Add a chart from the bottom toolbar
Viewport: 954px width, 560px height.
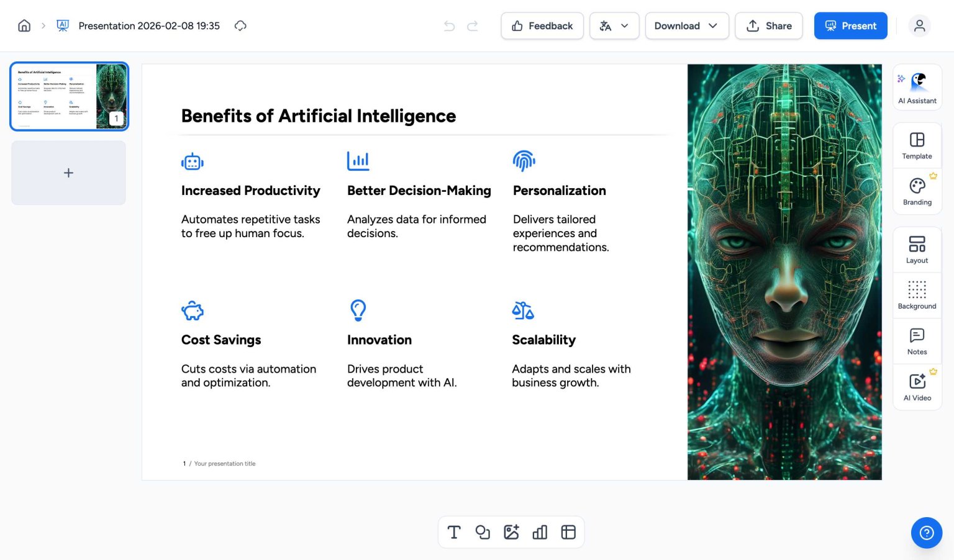click(x=540, y=532)
